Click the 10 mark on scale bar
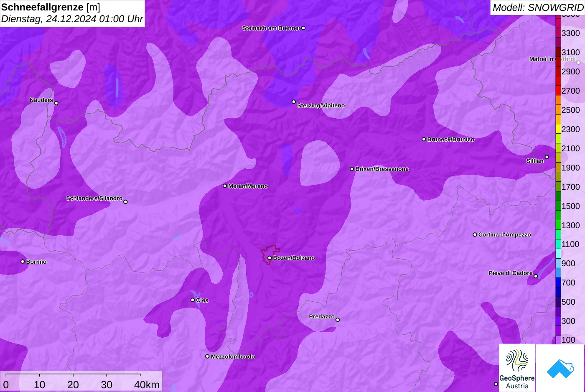Screen dimensions: 585x392 (x=40, y=384)
